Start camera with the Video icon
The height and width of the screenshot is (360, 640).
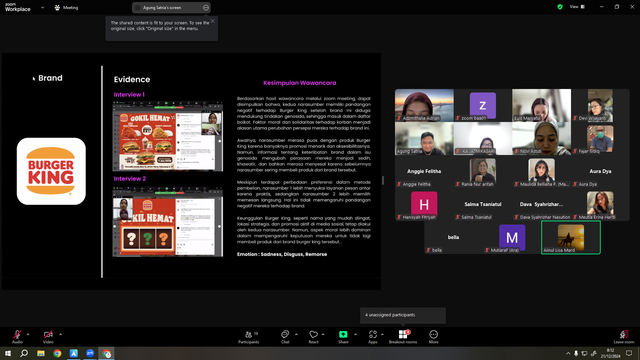pos(48,334)
